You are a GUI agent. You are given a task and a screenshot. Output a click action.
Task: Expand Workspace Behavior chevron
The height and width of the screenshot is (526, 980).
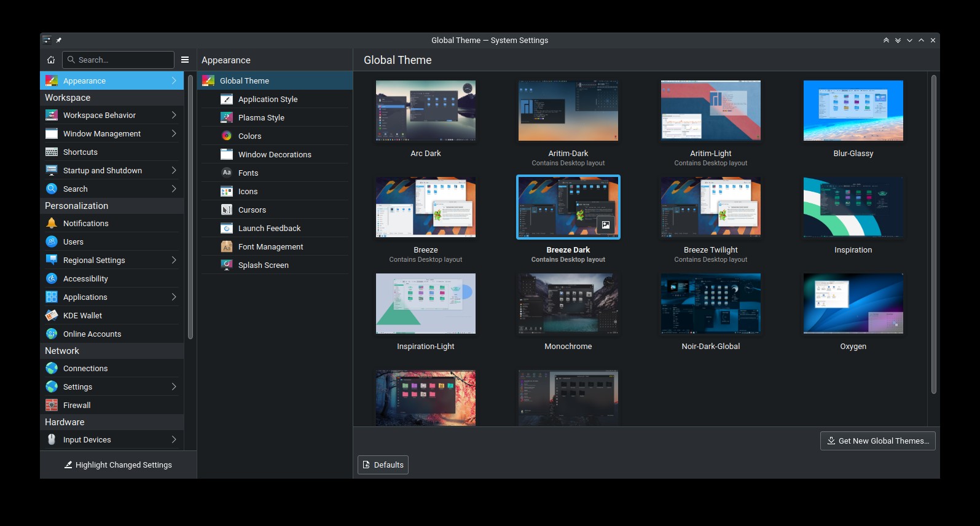(174, 115)
